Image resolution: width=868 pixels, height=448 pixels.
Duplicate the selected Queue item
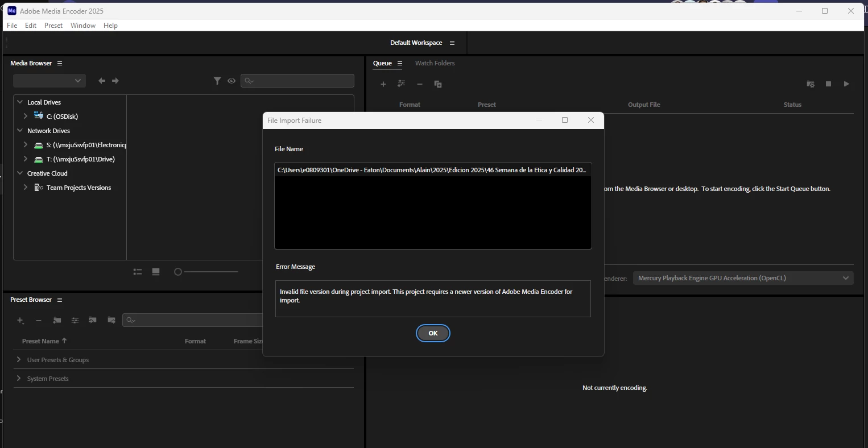click(x=438, y=84)
